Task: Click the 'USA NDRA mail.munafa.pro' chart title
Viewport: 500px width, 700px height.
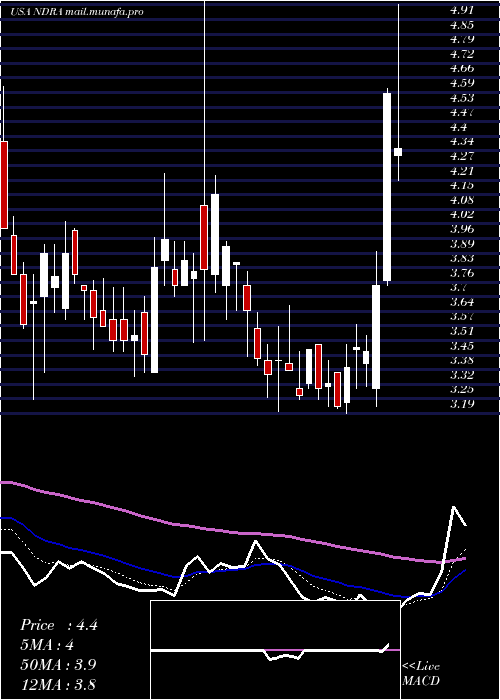Action: pos(77,12)
